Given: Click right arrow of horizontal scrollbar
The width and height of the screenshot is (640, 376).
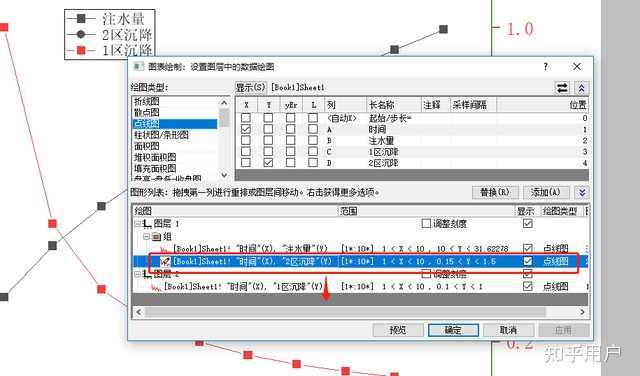Looking at the screenshot, I should pyautogui.click(x=582, y=312).
